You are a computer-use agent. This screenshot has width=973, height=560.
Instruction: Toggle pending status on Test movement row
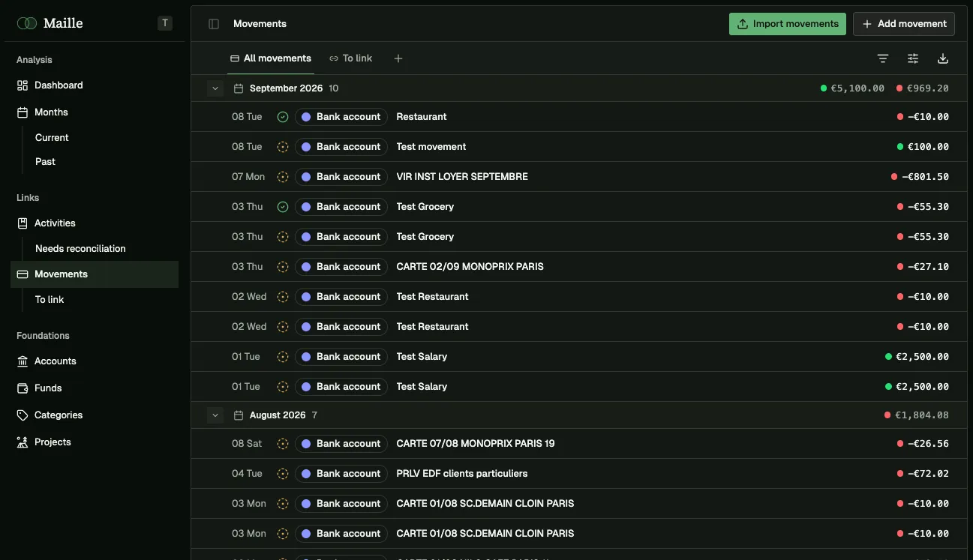(283, 147)
